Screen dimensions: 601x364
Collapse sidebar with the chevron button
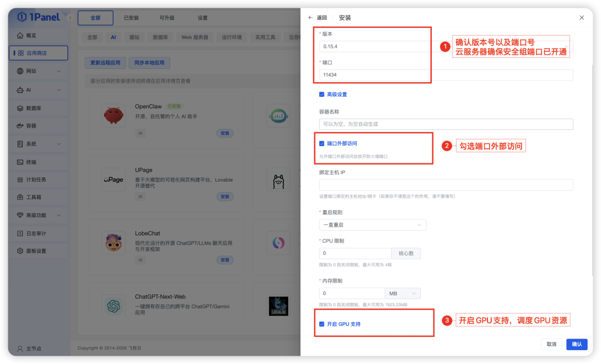70,18
